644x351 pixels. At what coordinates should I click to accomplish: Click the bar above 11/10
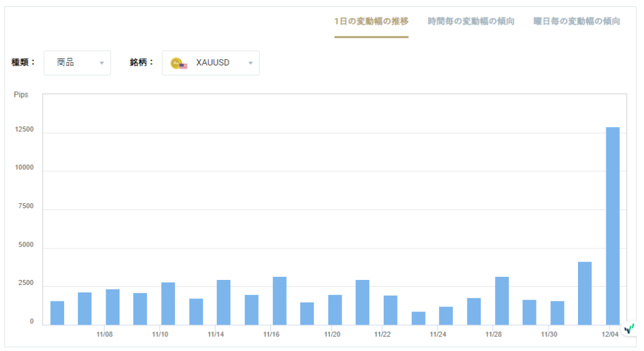click(168, 304)
